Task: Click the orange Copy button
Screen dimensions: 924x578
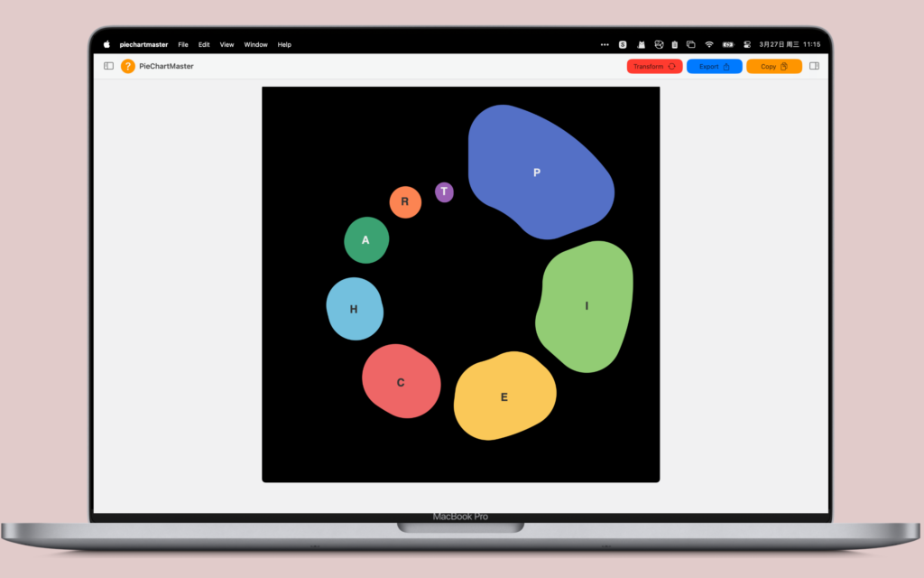Action: coord(773,66)
